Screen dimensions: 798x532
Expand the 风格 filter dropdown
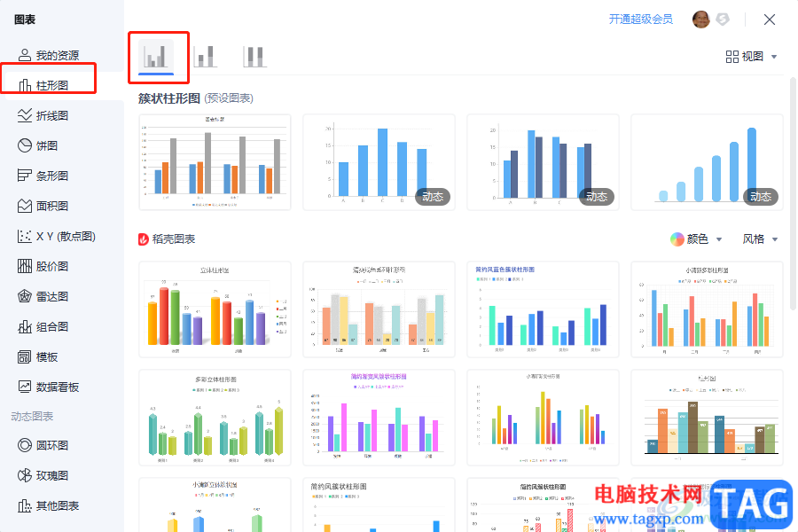[x=760, y=239]
